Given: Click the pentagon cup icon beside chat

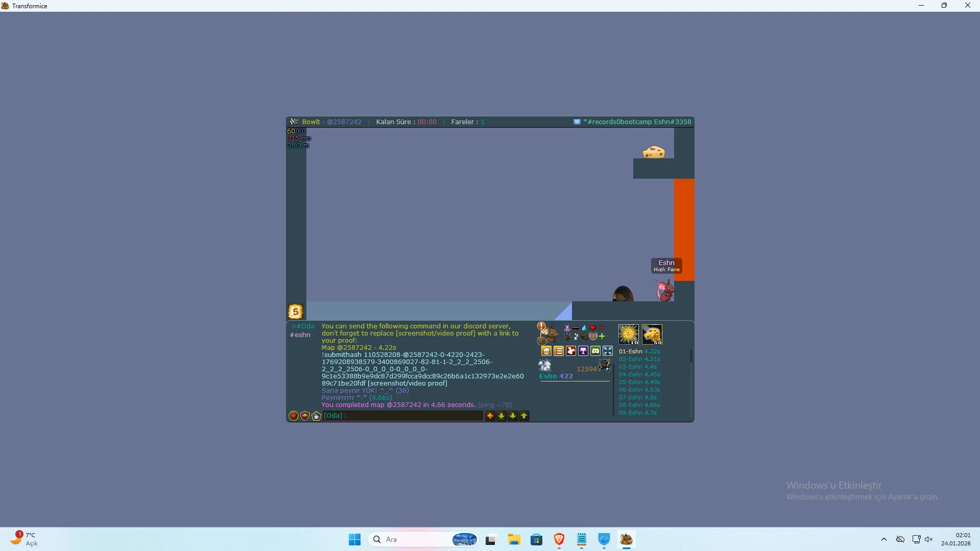Looking at the screenshot, I should coord(316,416).
